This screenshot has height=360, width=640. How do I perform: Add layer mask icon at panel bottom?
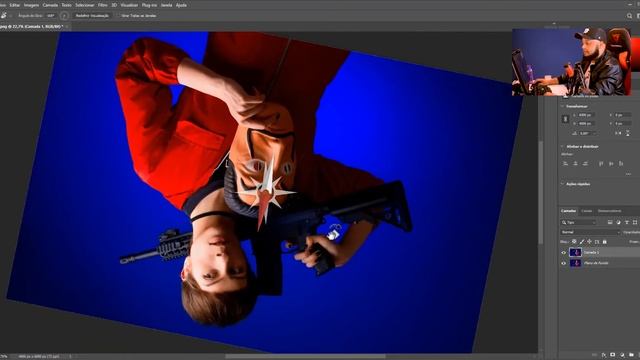[613, 355]
